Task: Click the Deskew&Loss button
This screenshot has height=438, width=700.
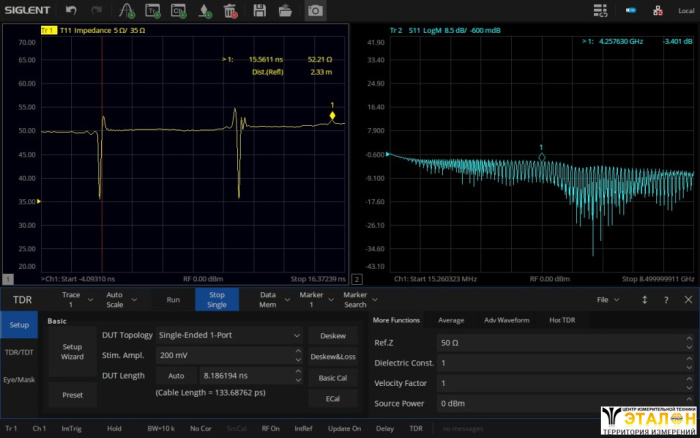Action: point(332,356)
